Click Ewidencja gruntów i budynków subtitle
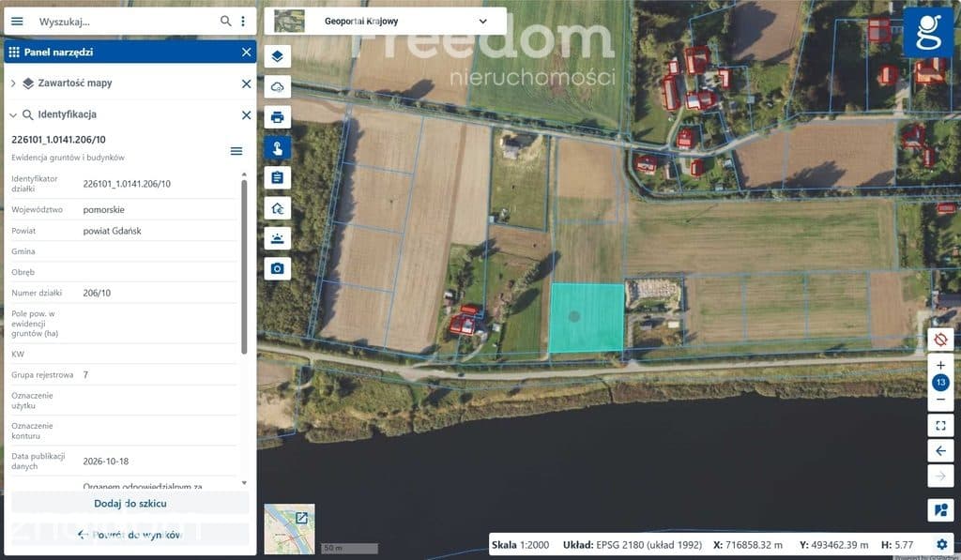Screen dimensions: 961x560 (68, 158)
